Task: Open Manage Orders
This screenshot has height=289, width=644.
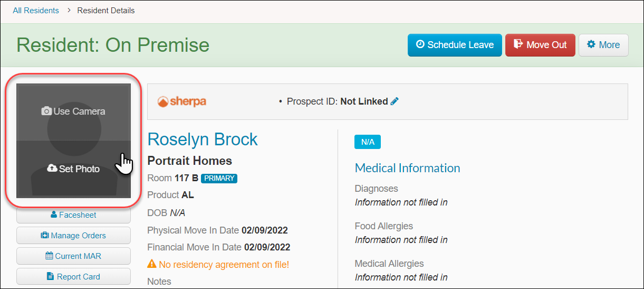Action: coord(73,236)
